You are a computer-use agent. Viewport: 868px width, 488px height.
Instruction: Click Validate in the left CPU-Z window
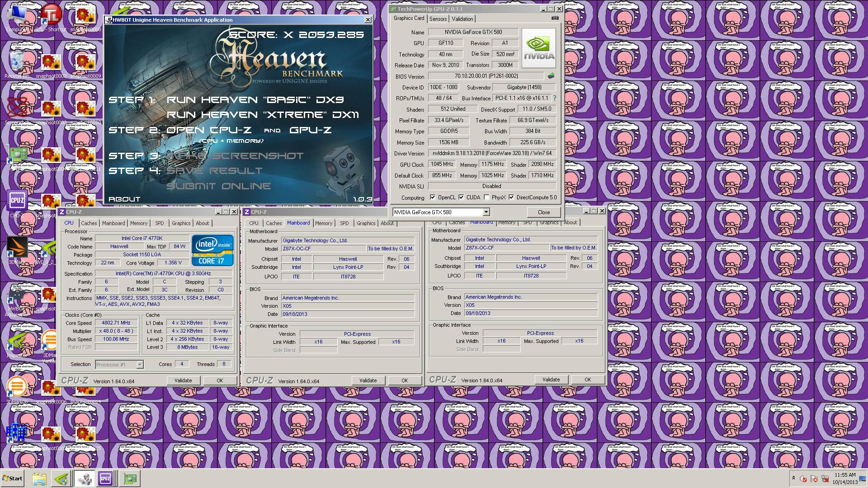point(183,380)
